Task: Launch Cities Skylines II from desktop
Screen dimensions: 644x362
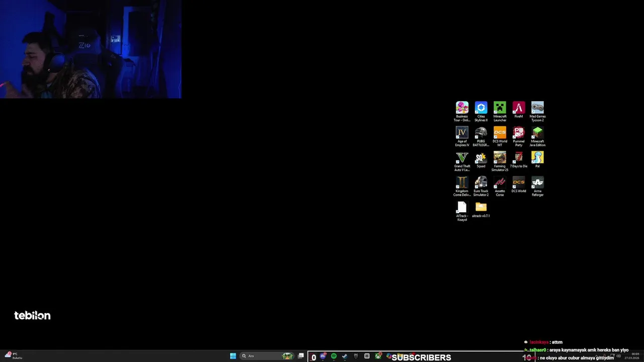Action: tap(481, 112)
